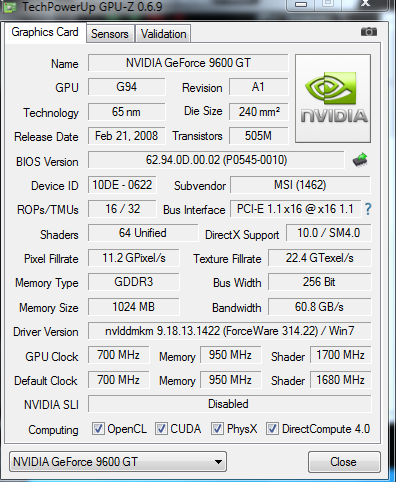Toggle the CUDA checkbox

[161, 429]
